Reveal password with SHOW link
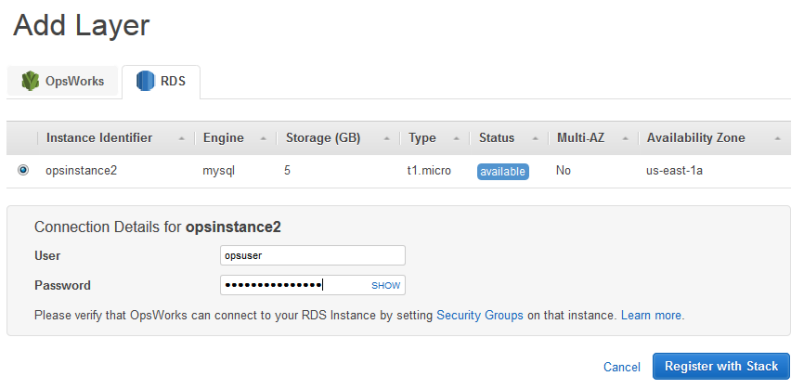This screenshot has width=800, height=386. tap(386, 286)
